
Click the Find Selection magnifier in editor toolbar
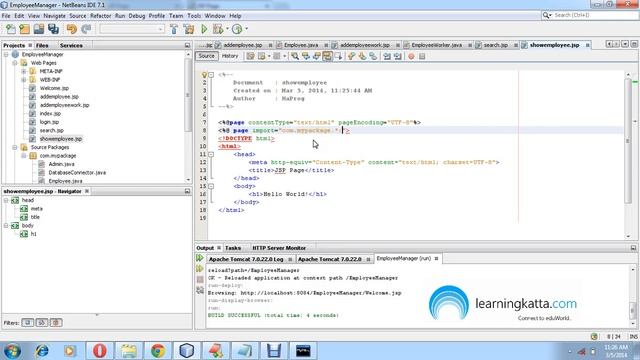[x=295, y=56]
